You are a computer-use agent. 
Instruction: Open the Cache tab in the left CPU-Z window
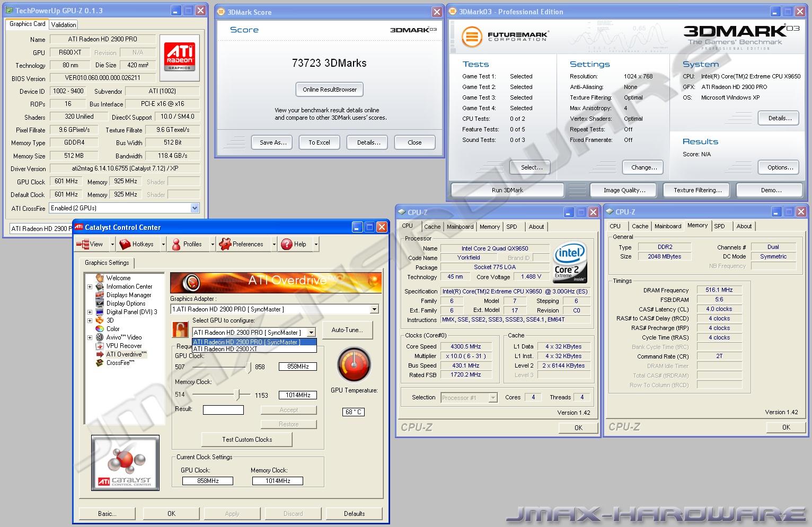(x=433, y=227)
